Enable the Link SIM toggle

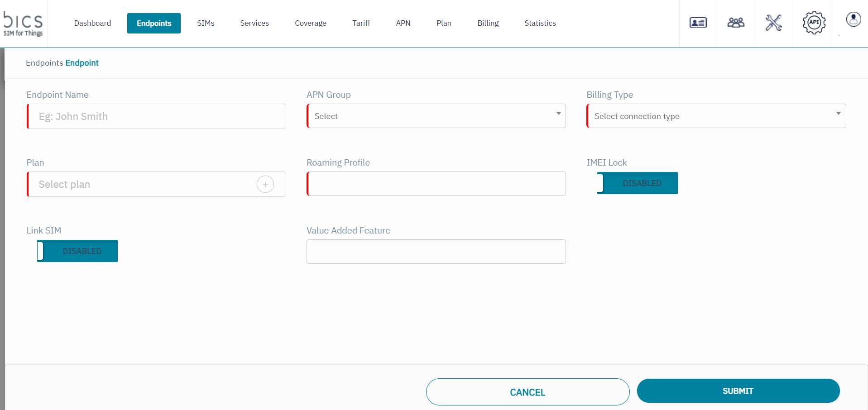(77, 251)
